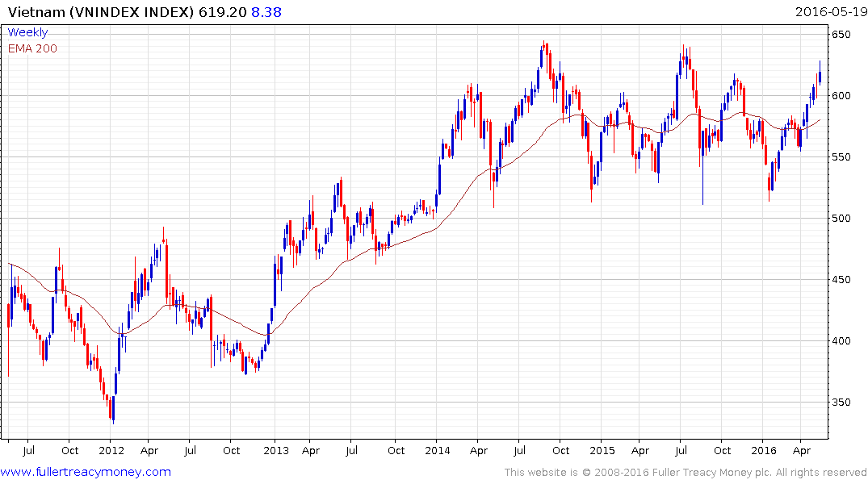Click the 500 price axis label
868x484 pixels.
point(841,219)
